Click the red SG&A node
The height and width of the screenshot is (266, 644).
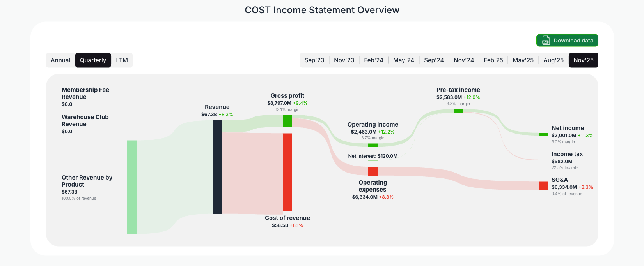click(x=544, y=186)
